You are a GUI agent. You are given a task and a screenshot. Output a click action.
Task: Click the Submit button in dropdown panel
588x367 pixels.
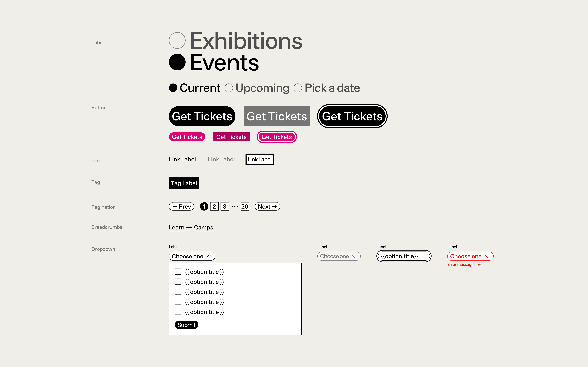(x=186, y=325)
